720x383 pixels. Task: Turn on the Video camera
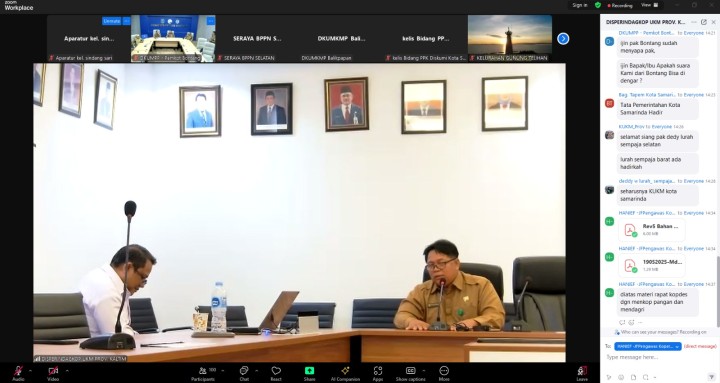tap(53, 371)
